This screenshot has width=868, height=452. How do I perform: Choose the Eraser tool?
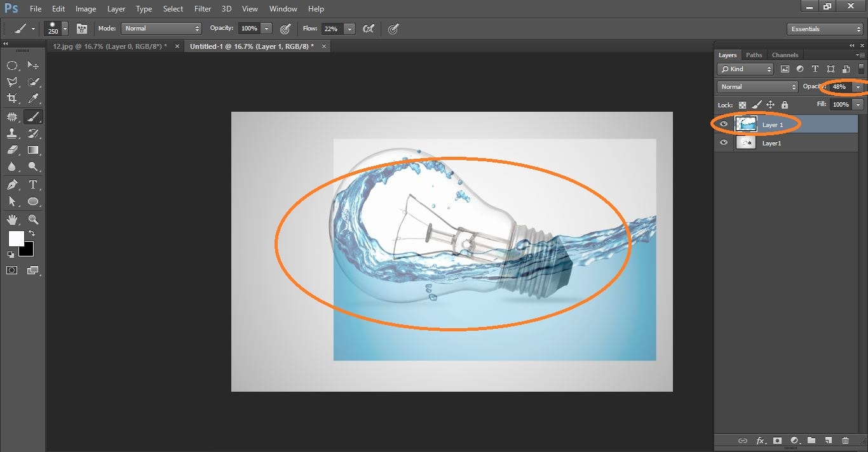coord(13,150)
